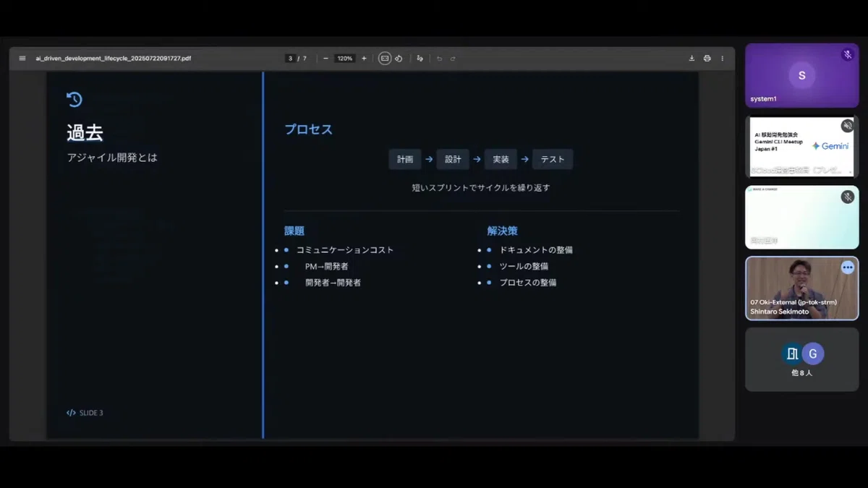
Task: Select the Gemini CLI Meetup presentation tile
Action: [801, 146]
